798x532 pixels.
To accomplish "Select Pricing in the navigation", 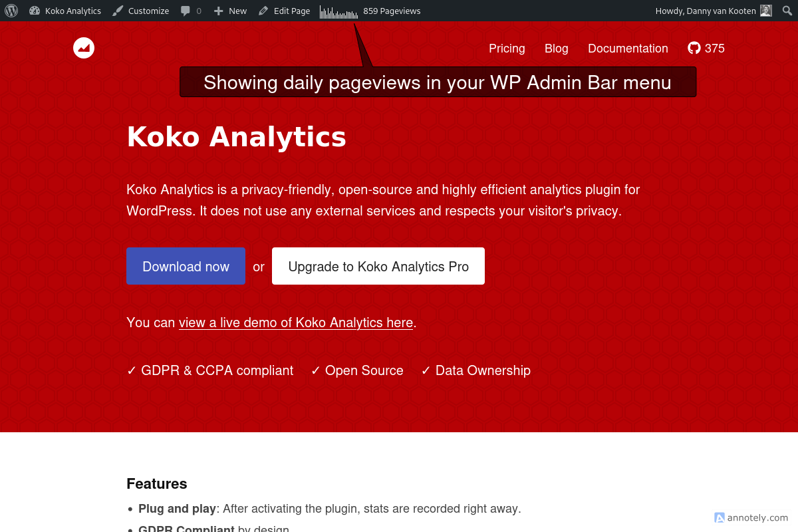I will pos(507,49).
